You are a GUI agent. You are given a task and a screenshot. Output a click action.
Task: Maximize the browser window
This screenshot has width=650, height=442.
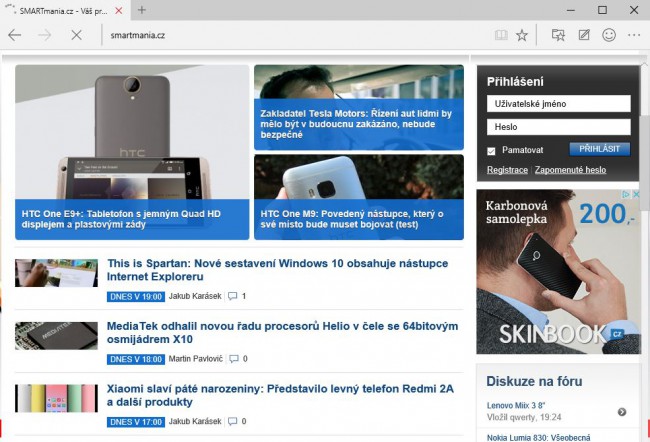[602, 10]
